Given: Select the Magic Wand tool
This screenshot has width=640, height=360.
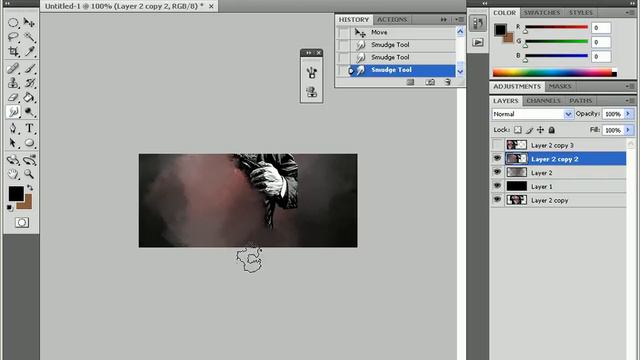Looking at the screenshot, I should point(29,37).
